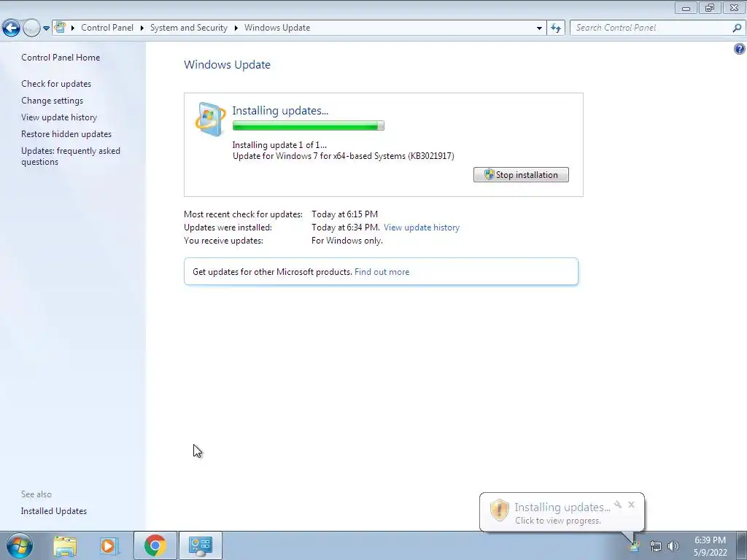The image size is (747, 560).
Task: Click the green installation progress bar
Action: coord(309,125)
